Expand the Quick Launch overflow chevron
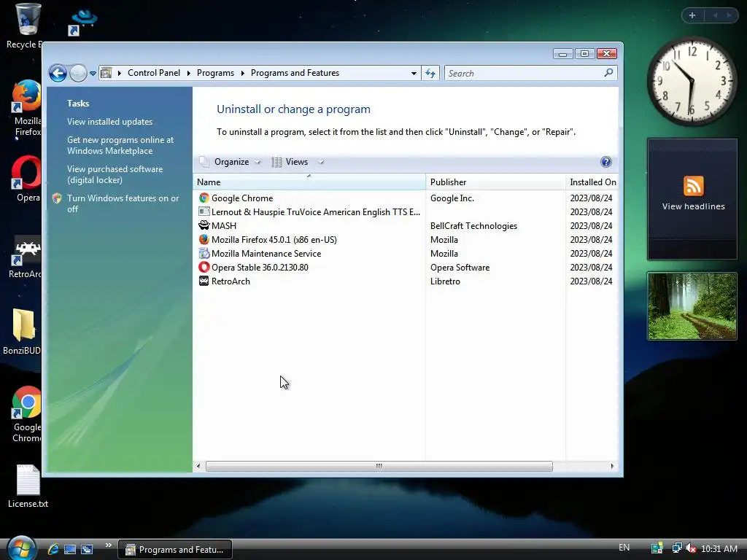The width and height of the screenshot is (747, 560). click(109, 545)
